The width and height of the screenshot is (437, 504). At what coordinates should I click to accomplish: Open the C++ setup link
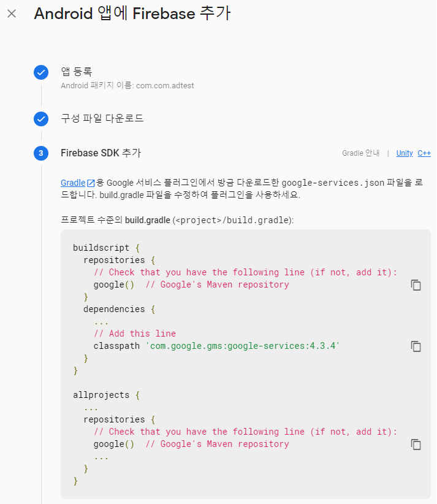pos(424,153)
